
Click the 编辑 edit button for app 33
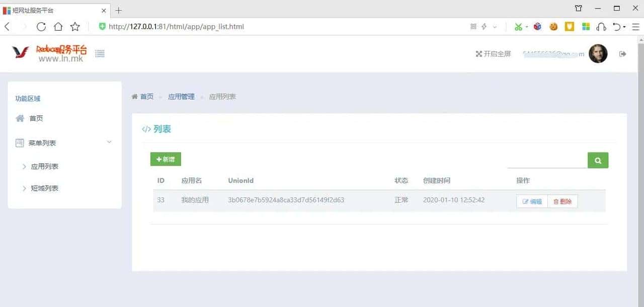pos(531,201)
